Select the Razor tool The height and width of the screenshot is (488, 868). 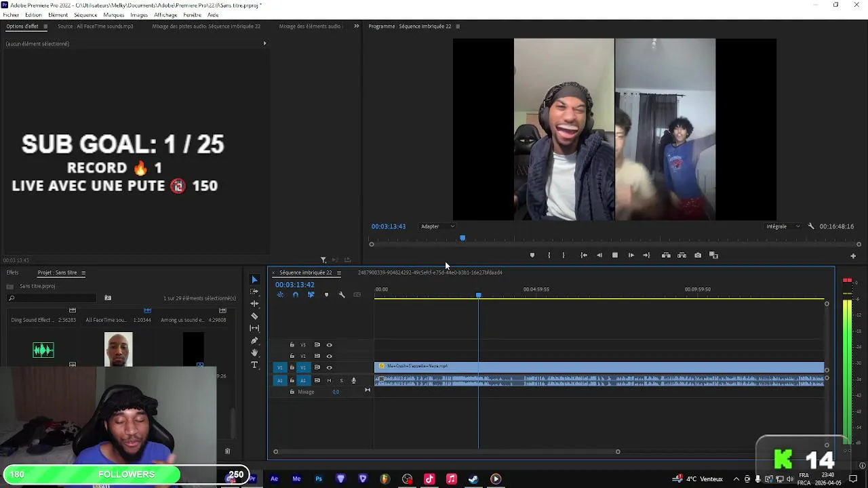(254, 316)
